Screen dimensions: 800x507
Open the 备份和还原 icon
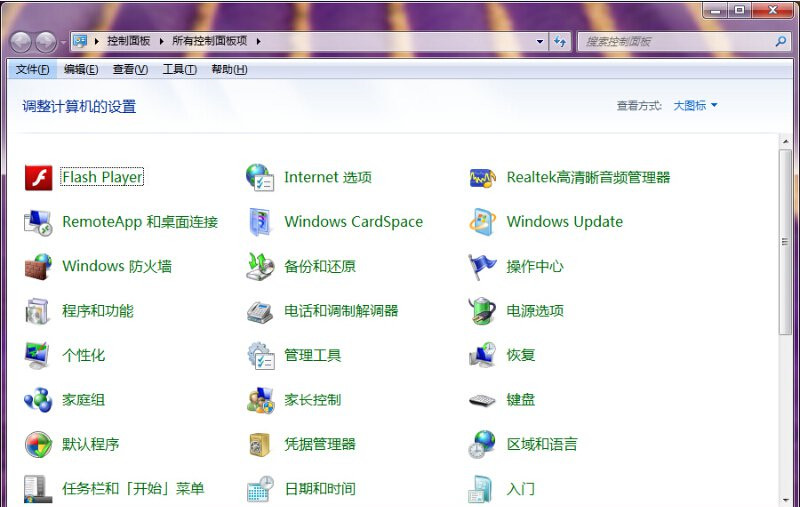[260, 267]
